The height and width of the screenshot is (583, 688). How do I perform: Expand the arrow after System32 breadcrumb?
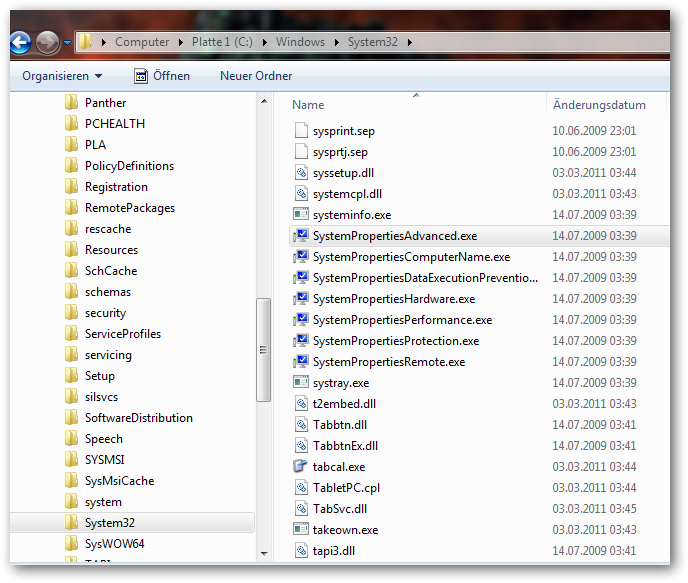(x=409, y=42)
